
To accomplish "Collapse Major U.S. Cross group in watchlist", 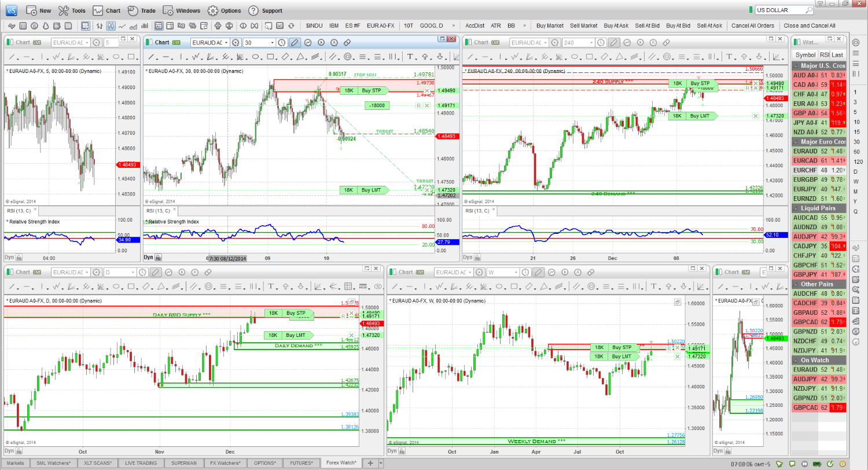I will pyautogui.click(x=796, y=66).
